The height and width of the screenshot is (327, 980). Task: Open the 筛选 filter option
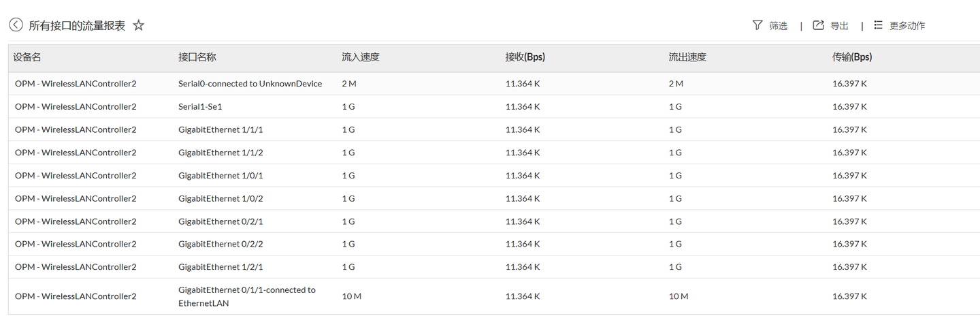tap(778, 26)
